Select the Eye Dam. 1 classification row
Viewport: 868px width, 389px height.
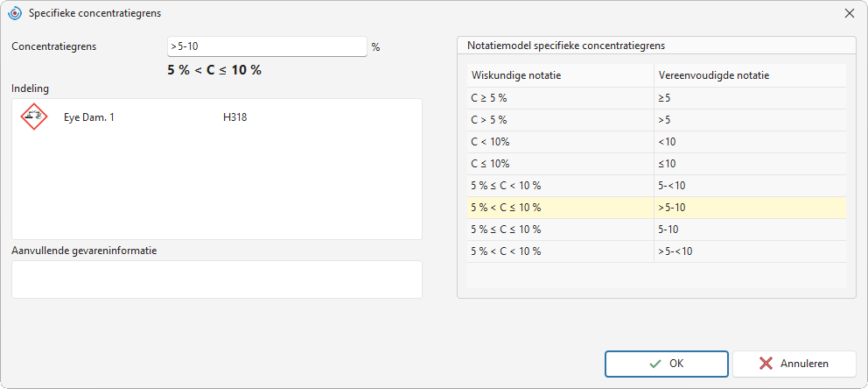click(217, 117)
